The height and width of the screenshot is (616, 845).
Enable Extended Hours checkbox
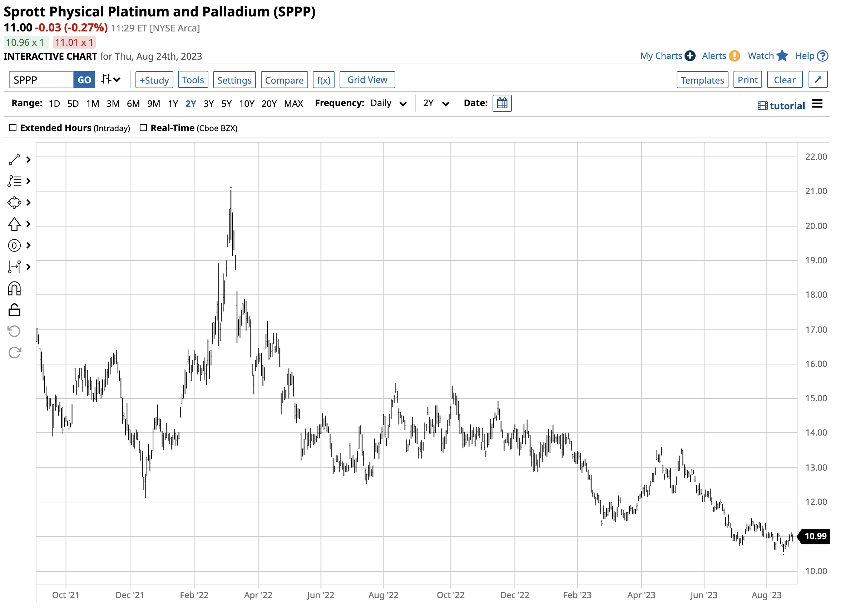(13, 128)
